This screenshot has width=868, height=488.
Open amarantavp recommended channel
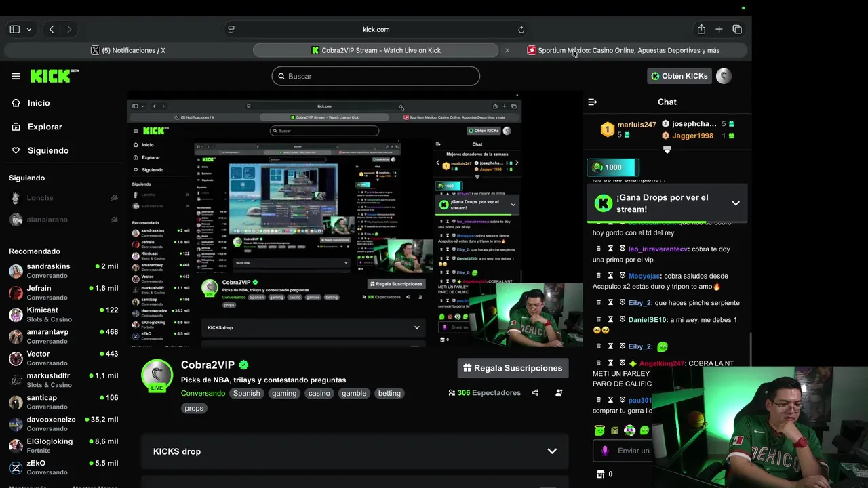[63, 336]
